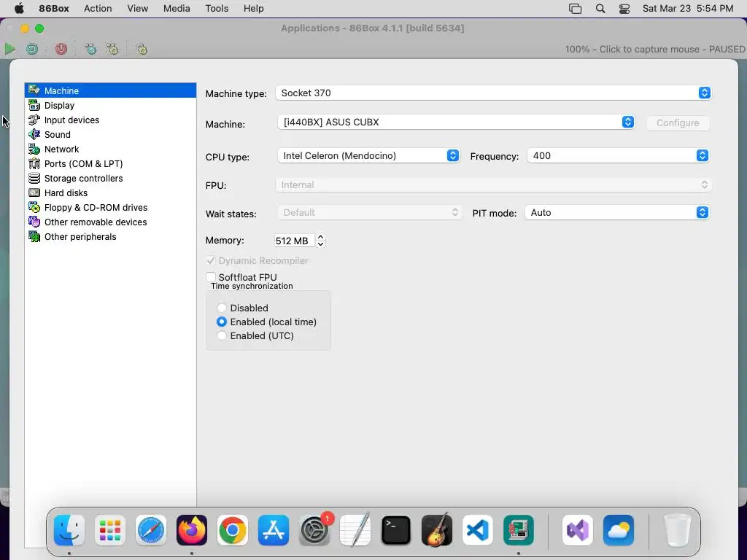The width and height of the screenshot is (747, 560).
Task: Open Safari from the Dock
Action: (151, 530)
